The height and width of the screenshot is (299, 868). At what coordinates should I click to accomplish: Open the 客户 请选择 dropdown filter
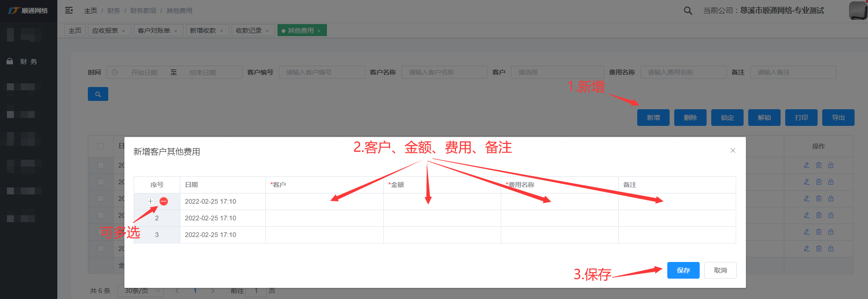tap(557, 72)
